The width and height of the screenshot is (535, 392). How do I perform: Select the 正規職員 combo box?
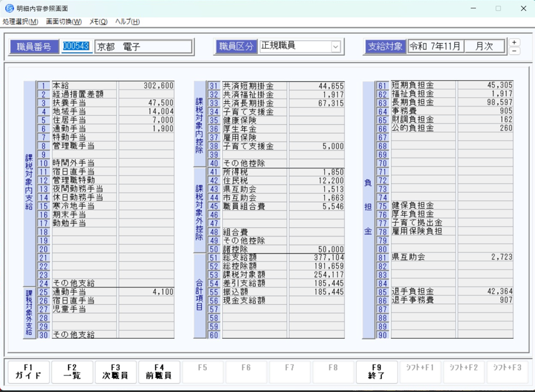293,47
